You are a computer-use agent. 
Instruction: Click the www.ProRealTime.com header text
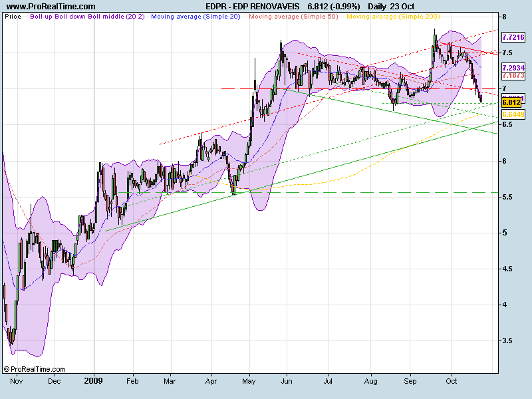click(x=51, y=7)
